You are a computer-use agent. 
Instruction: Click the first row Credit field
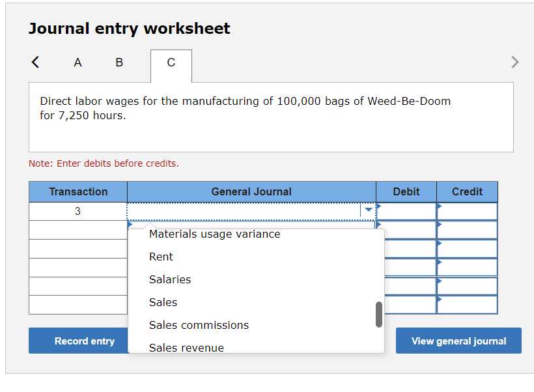[x=467, y=211]
